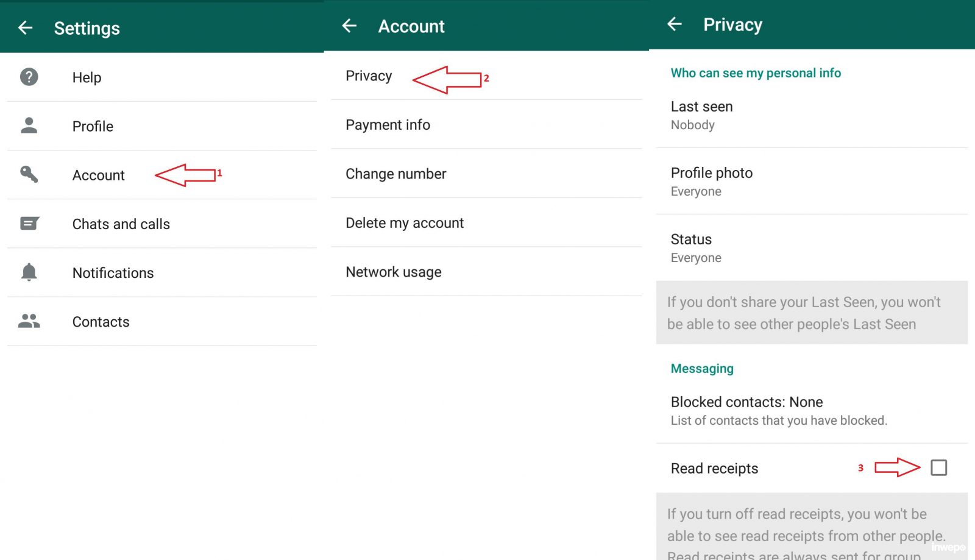Click the Contacts people icon

(x=29, y=321)
